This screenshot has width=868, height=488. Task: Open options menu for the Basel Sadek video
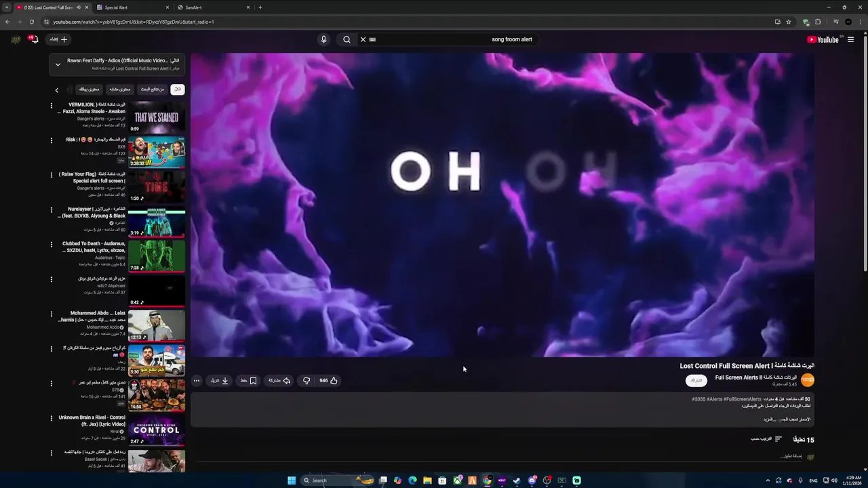point(51,453)
